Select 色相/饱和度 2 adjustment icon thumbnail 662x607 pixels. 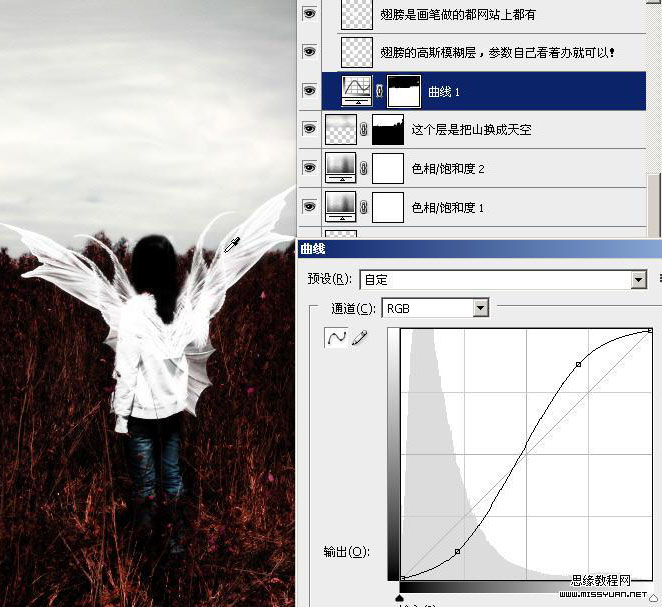point(341,168)
